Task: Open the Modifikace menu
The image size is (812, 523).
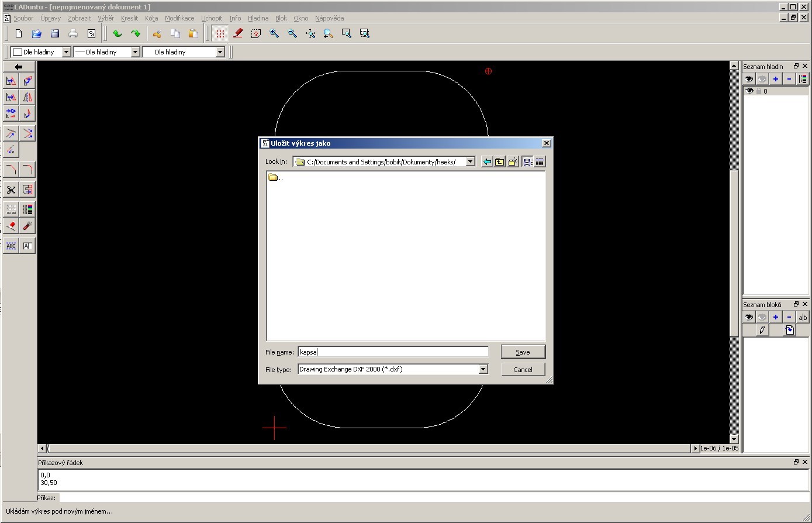Action: pyautogui.click(x=179, y=18)
